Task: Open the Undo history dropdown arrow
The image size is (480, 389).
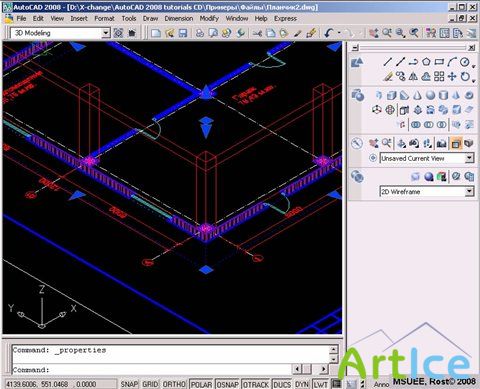Action: click(339, 33)
